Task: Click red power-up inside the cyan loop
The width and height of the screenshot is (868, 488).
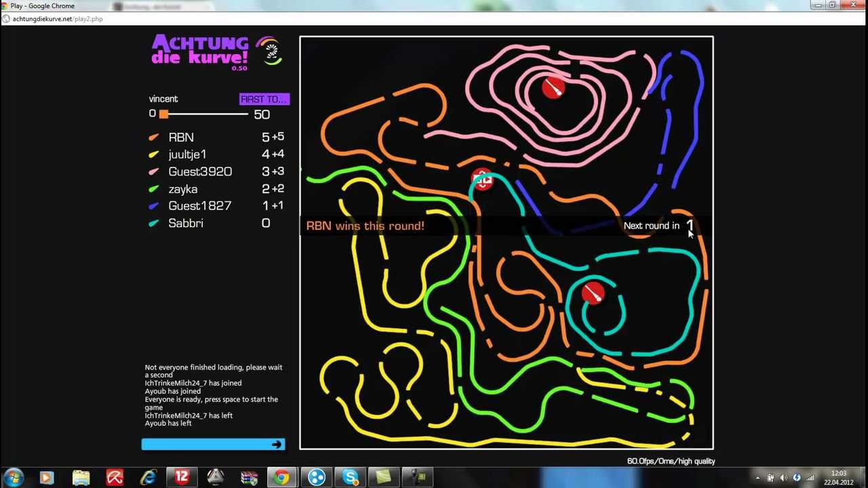Action: click(593, 293)
